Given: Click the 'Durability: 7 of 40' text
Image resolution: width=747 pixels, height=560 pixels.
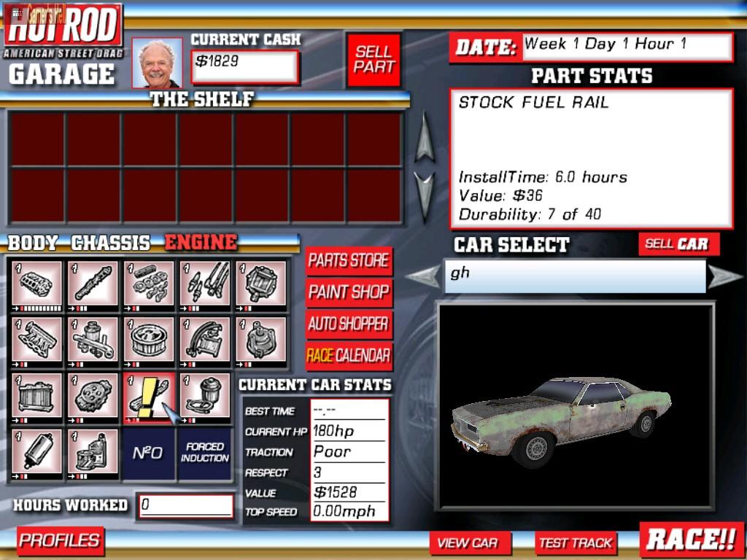Looking at the screenshot, I should pos(530,214).
